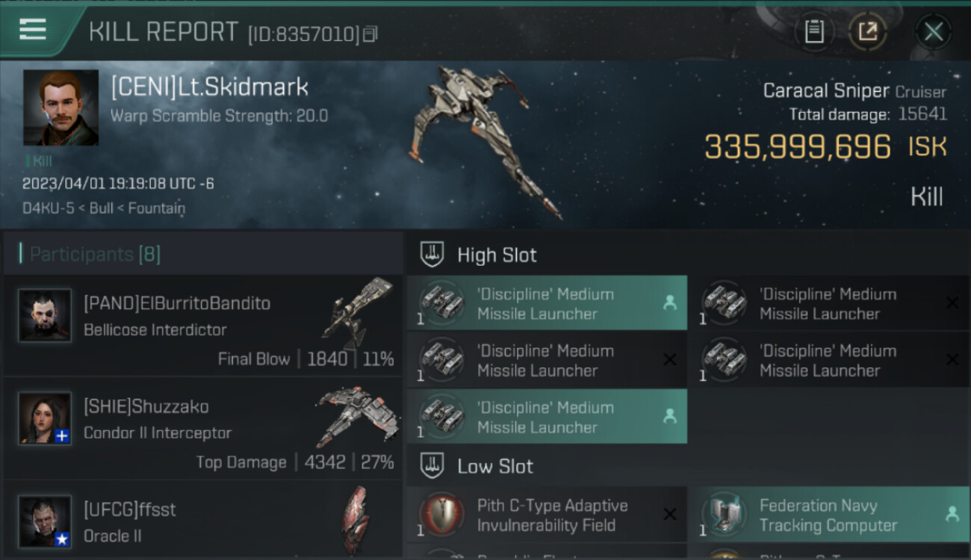This screenshot has height=560, width=971.
Task: Close the kill report window
Action: [934, 31]
